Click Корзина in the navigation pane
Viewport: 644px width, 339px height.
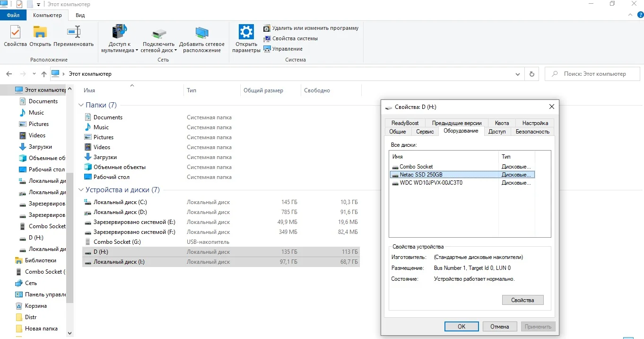(36, 306)
